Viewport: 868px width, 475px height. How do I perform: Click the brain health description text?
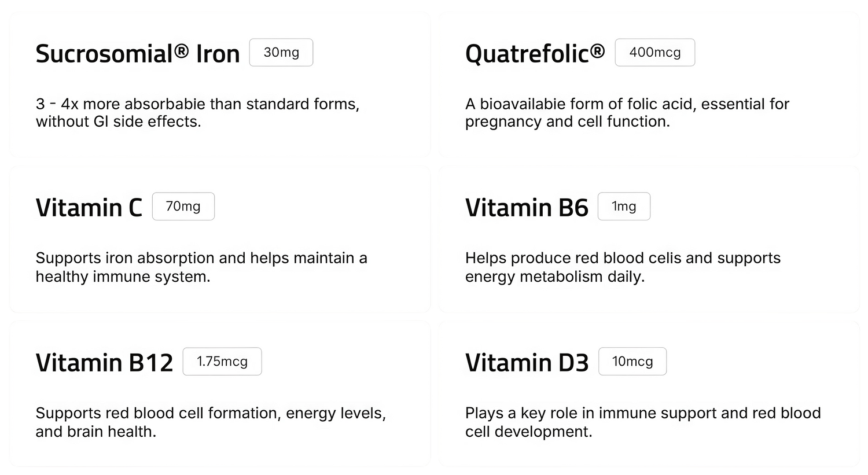tap(211, 422)
